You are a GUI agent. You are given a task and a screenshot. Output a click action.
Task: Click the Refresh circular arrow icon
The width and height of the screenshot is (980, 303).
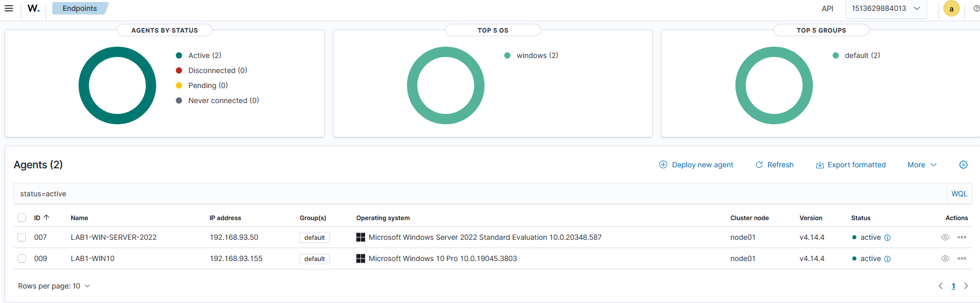[759, 165]
